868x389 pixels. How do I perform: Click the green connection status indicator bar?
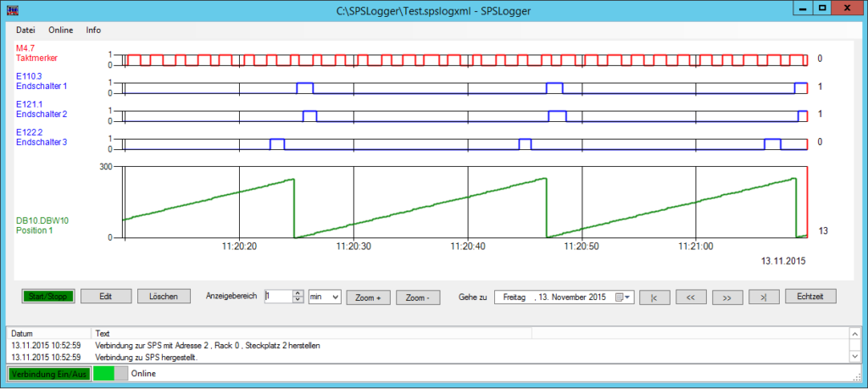point(110,374)
